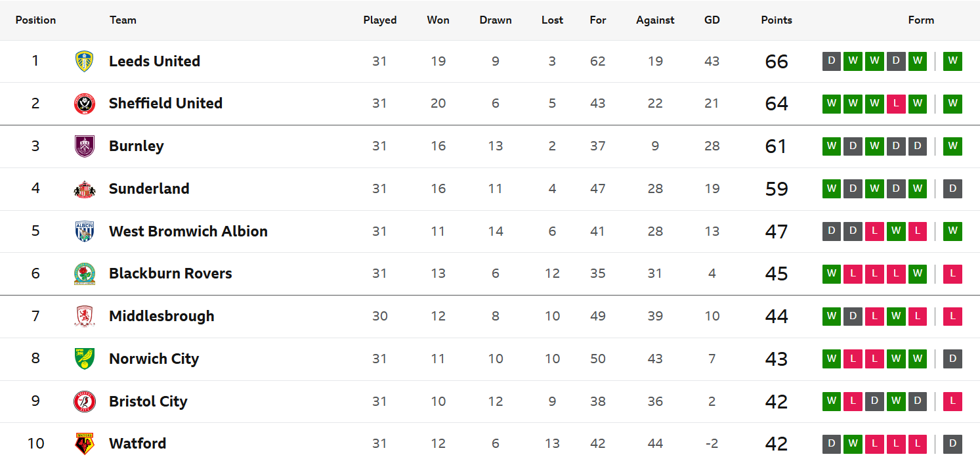Viewport: 980px width, 463px height.
Task: Click the Bristol City crest
Action: (85, 401)
